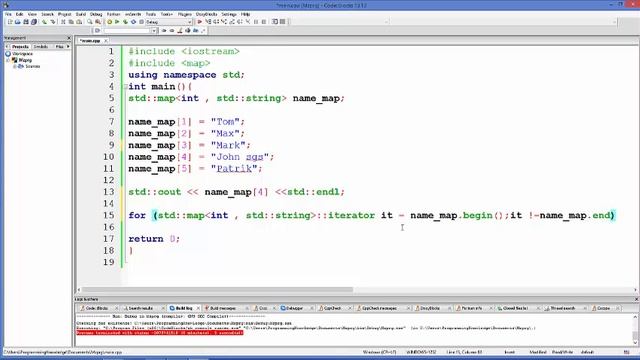The width and height of the screenshot is (640, 360).
Task: Switch to the Files management tab
Action: tap(59, 47)
